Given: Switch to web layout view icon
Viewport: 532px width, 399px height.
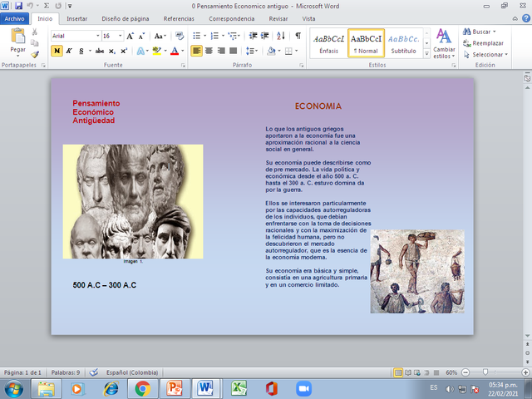Looking at the screenshot, I should pos(417,372).
